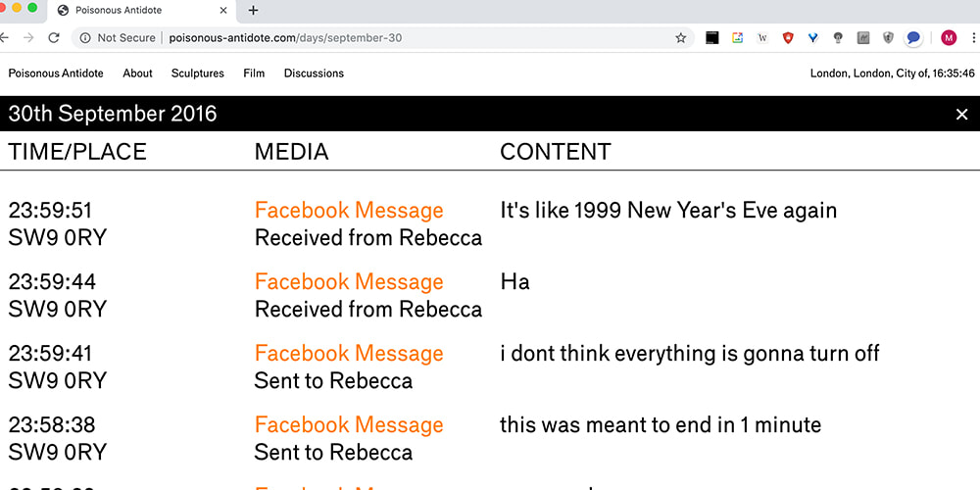Open the lightbulb extension icon
Screen dimensions: 980x490
pyautogui.click(x=838, y=38)
